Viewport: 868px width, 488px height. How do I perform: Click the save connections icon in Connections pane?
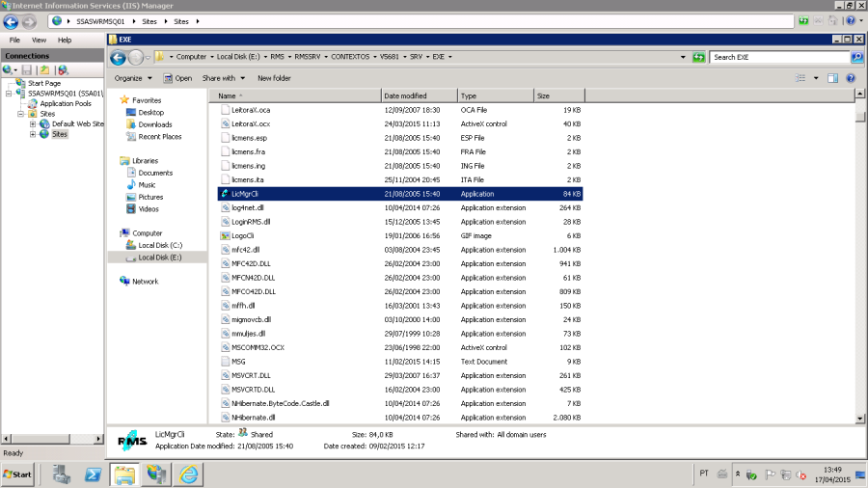pyautogui.click(x=27, y=70)
